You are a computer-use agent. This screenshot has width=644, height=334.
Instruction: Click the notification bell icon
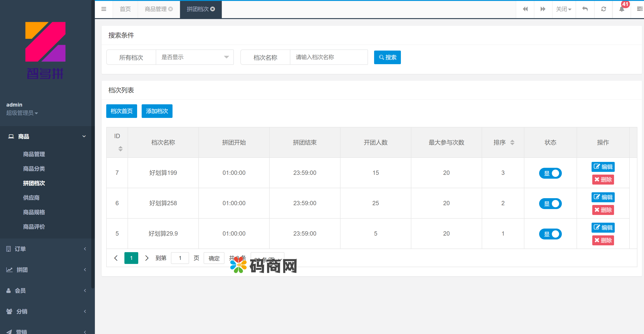(x=622, y=9)
